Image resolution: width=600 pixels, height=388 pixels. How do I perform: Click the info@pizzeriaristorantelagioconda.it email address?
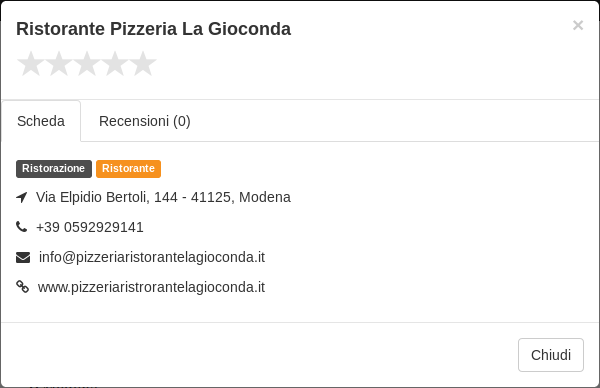(x=152, y=257)
